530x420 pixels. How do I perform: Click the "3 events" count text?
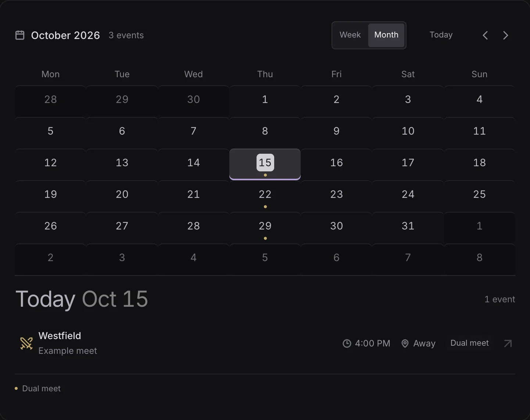126,35
